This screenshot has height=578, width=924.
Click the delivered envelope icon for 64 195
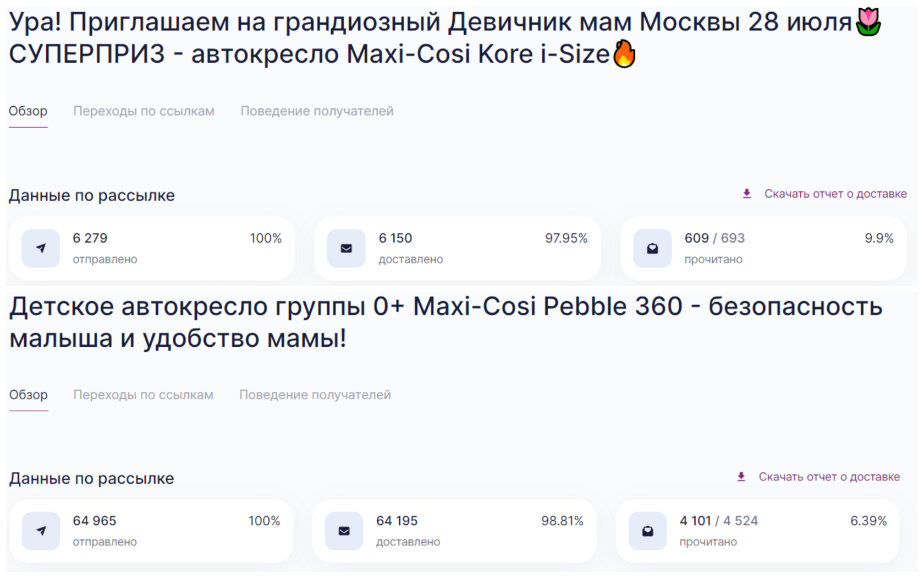pyautogui.click(x=344, y=531)
